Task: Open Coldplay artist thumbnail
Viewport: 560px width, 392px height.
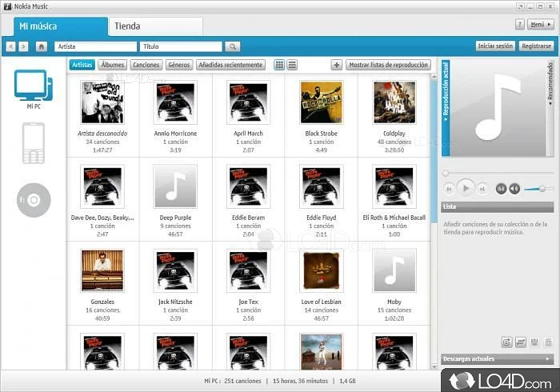Action: coord(394,102)
